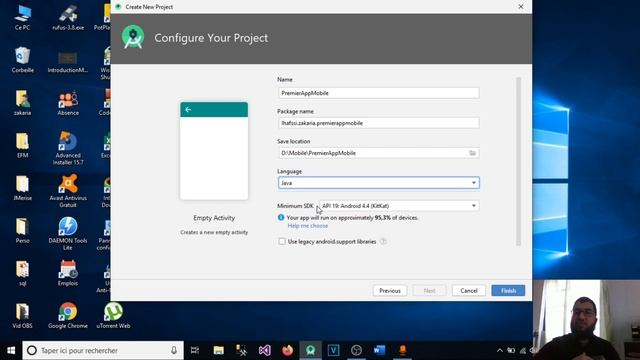Select Google Chrome desktop shortcut

pos(68,316)
